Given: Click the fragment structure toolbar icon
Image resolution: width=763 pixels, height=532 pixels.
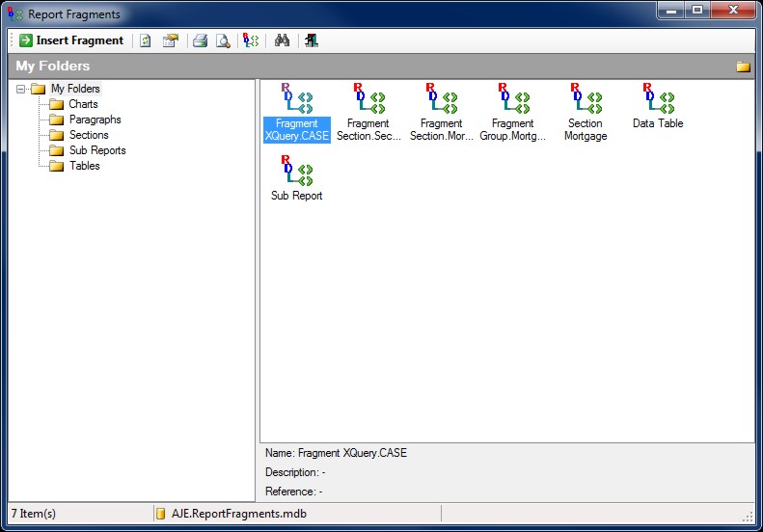Looking at the screenshot, I should pos(251,40).
